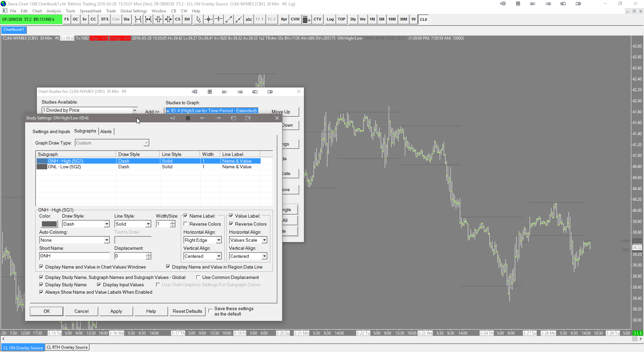Switch to Settings and Inputs tab
Image resolution: width=644 pixels, height=352 pixels.
[x=51, y=131]
